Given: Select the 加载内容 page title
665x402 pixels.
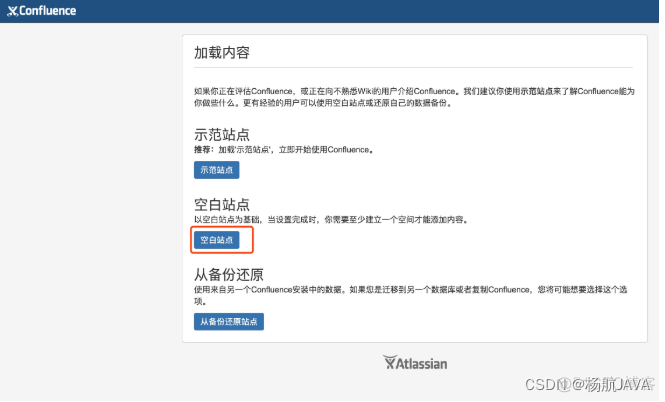Looking at the screenshot, I should 222,53.
